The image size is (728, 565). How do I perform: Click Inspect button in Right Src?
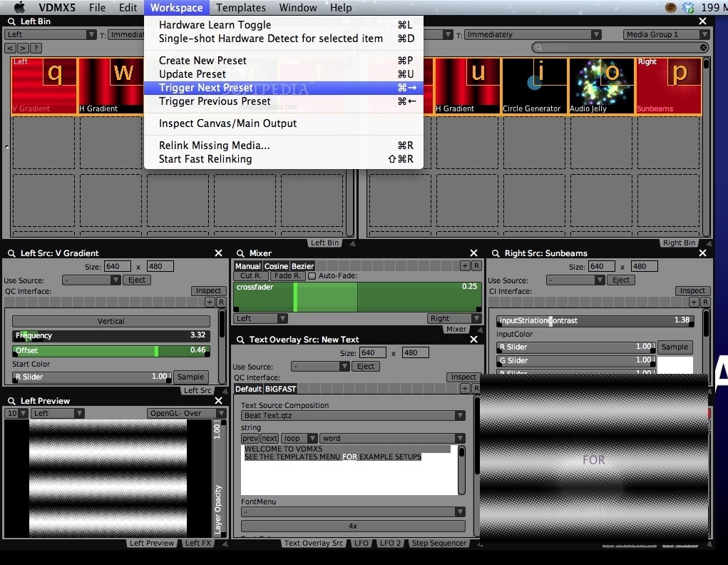pyautogui.click(x=692, y=291)
